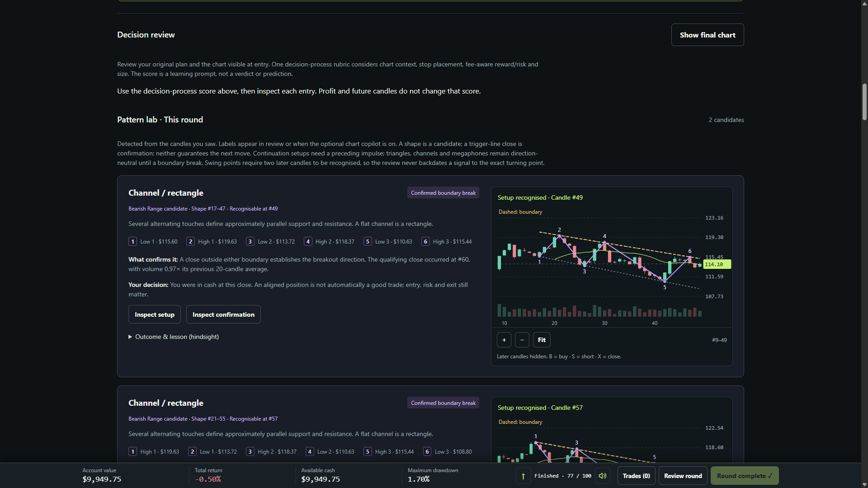Open the Trades (0) list
Image resolution: width=868 pixels, height=488 pixels.
click(x=636, y=476)
